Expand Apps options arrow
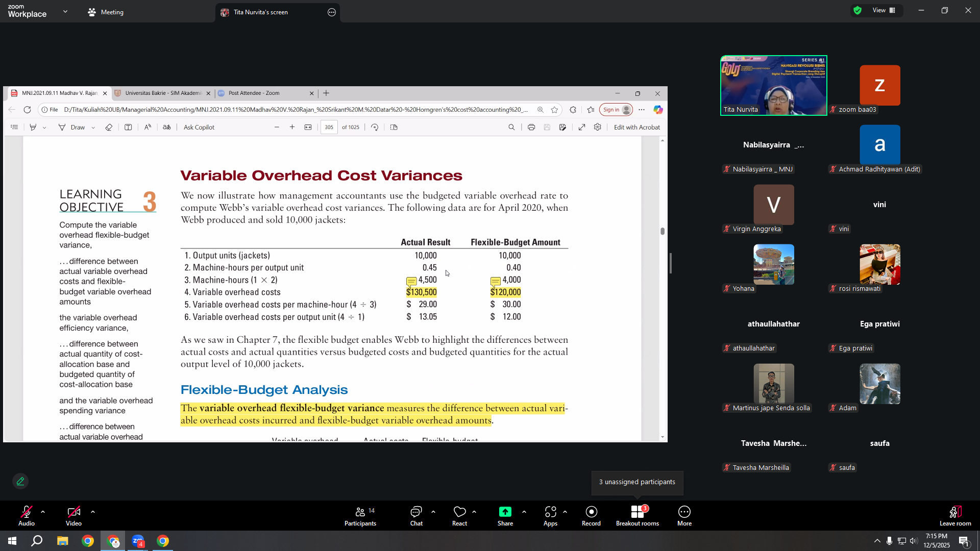980x551 pixels. point(565,511)
